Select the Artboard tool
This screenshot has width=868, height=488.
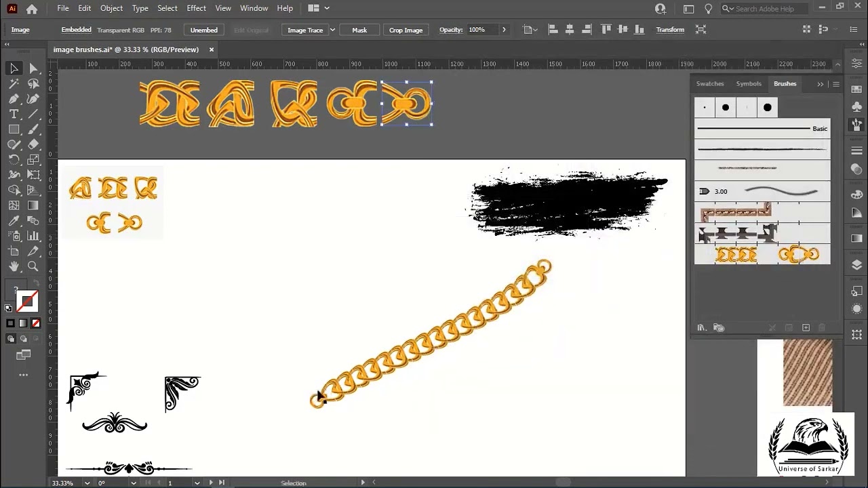tap(14, 251)
